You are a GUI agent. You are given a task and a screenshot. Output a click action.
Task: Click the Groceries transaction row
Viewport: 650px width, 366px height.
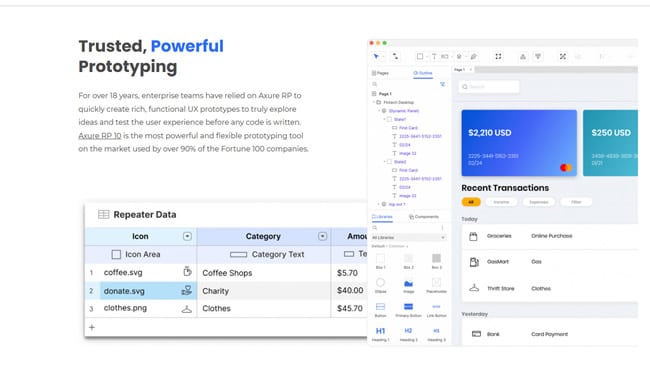(x=550, y=236)
